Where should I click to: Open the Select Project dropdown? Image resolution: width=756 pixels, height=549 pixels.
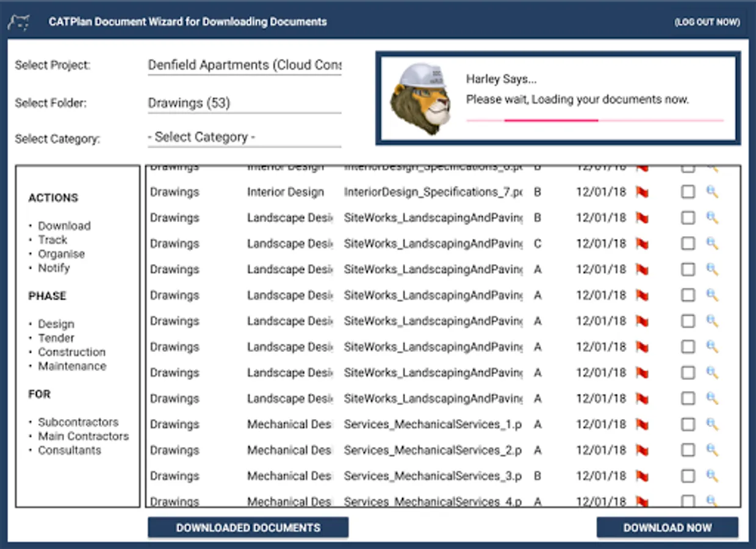[245, 65]
